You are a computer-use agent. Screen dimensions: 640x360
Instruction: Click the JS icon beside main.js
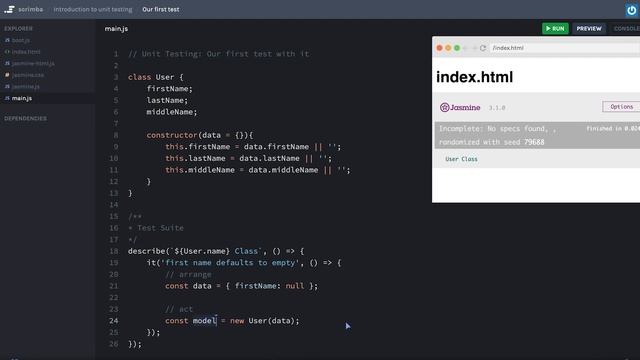(x=7, y=98)
